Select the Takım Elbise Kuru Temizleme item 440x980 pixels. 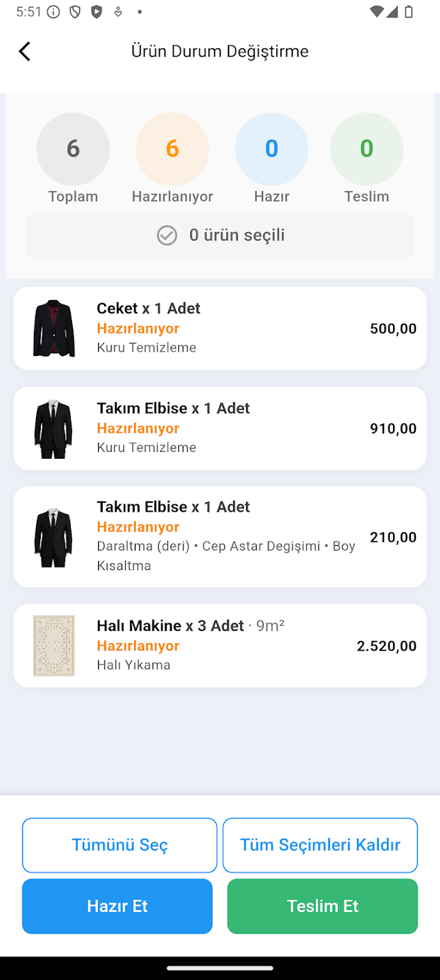click(x=220, y=428)
